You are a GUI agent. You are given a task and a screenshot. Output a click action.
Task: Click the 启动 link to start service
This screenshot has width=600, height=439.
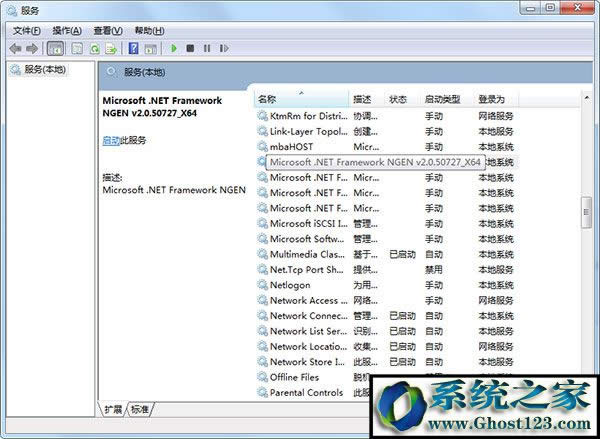[x=110, y=141]
